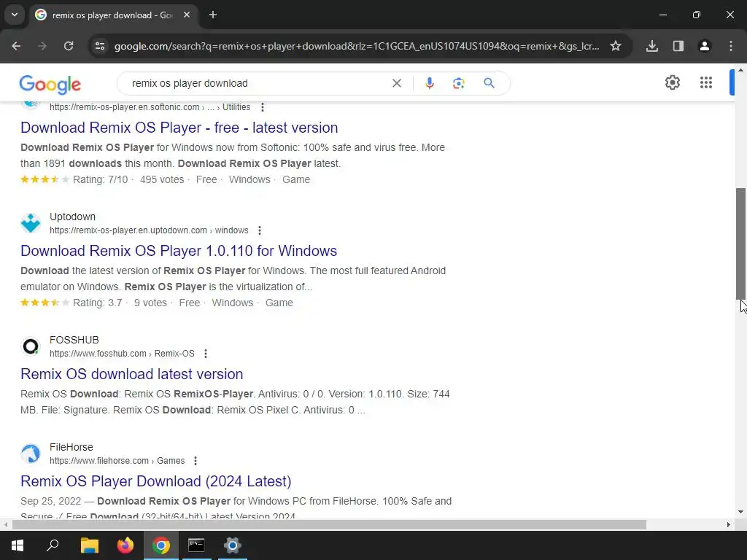Go to the Google homepage logo

click(50, 85)
